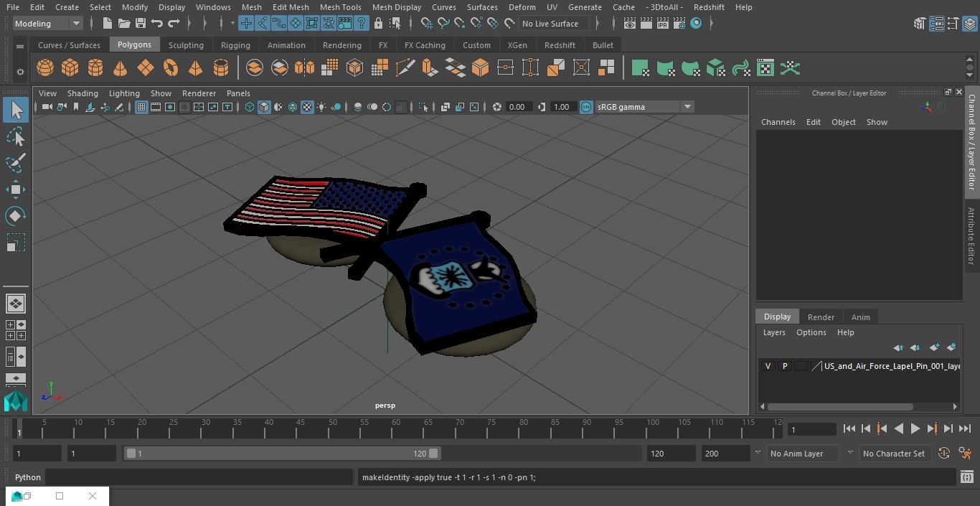Image resolution: width=980 pixels, height=506 pixels.
Task: Select the arrow Select tool
Action: coord(16,110)
